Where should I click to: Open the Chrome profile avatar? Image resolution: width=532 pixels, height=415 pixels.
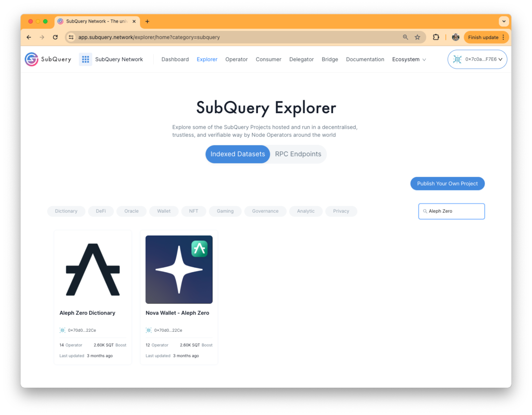[x=456, y=37]
